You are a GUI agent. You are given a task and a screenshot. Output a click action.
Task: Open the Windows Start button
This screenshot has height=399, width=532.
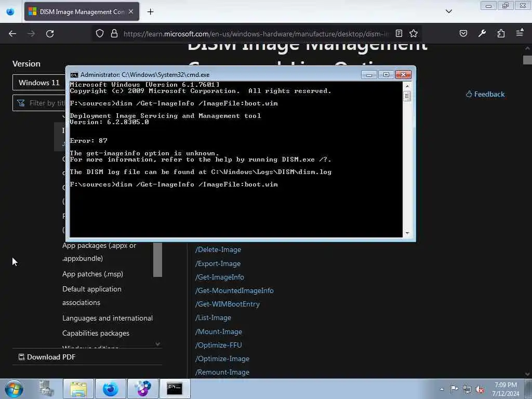tap(14, 389)
